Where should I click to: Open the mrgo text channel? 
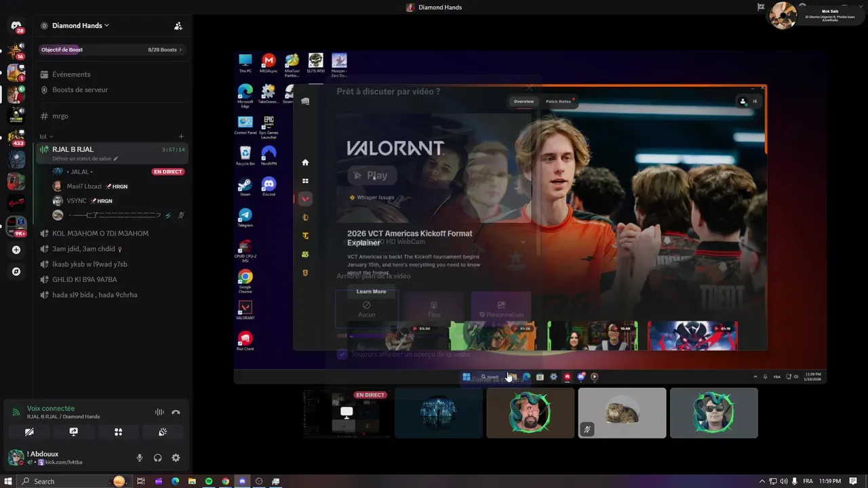coord(60,116)
